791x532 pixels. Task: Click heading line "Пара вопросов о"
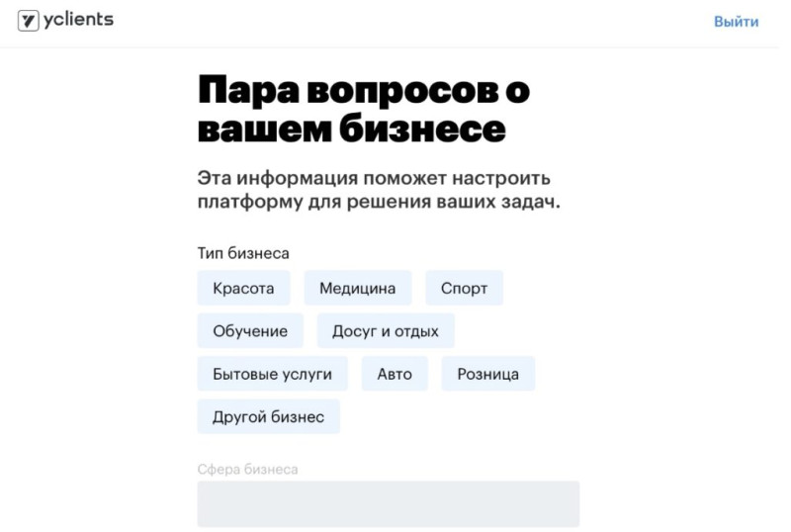coord(364,91)
